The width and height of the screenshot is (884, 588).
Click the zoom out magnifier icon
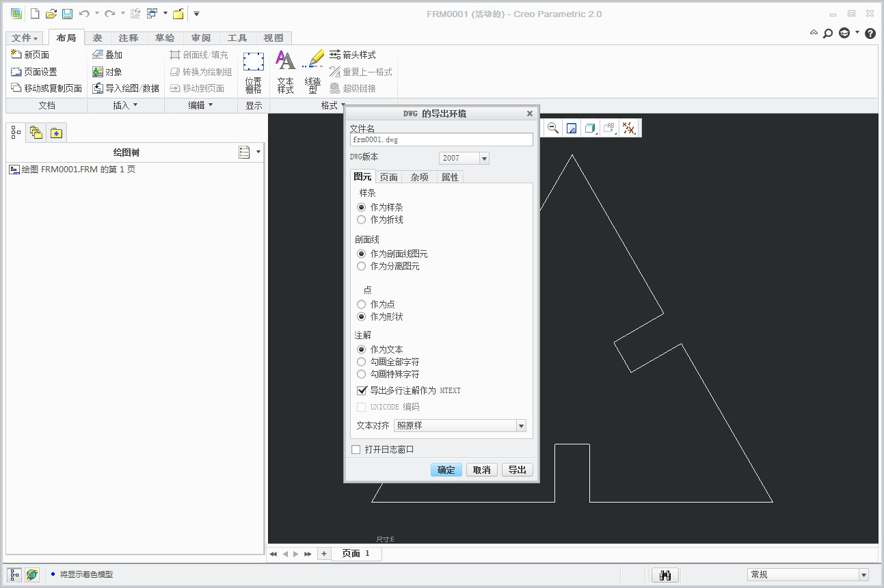pos(553,128)
